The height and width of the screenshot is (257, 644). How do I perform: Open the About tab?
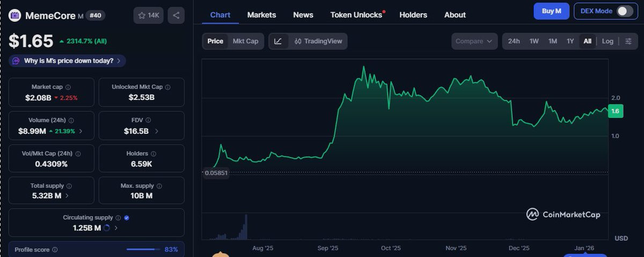455,15
